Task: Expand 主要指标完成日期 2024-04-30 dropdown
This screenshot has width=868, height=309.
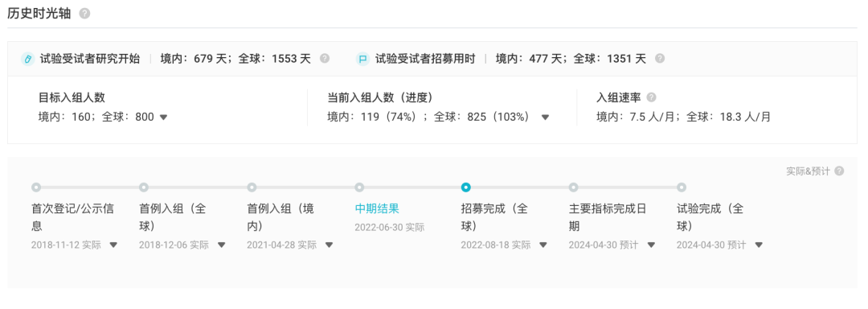Action: (651, 245)
